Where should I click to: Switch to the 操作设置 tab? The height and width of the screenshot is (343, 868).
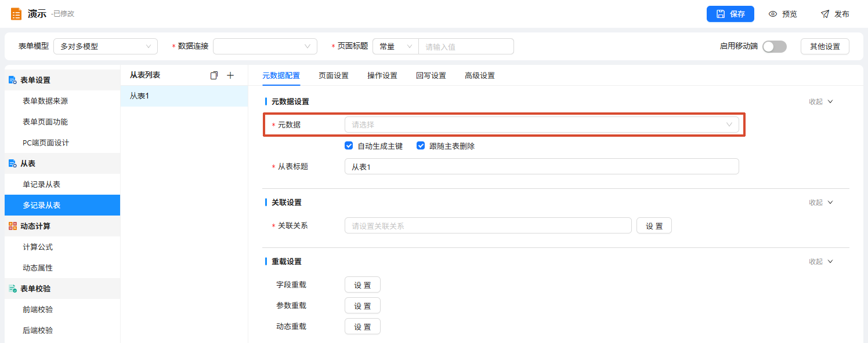(x=382, y=75)
